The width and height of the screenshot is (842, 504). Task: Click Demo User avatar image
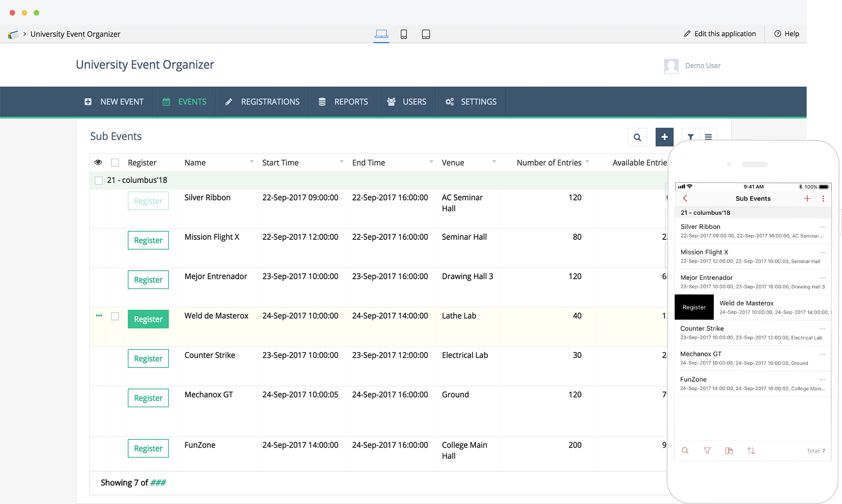(671, 66)
